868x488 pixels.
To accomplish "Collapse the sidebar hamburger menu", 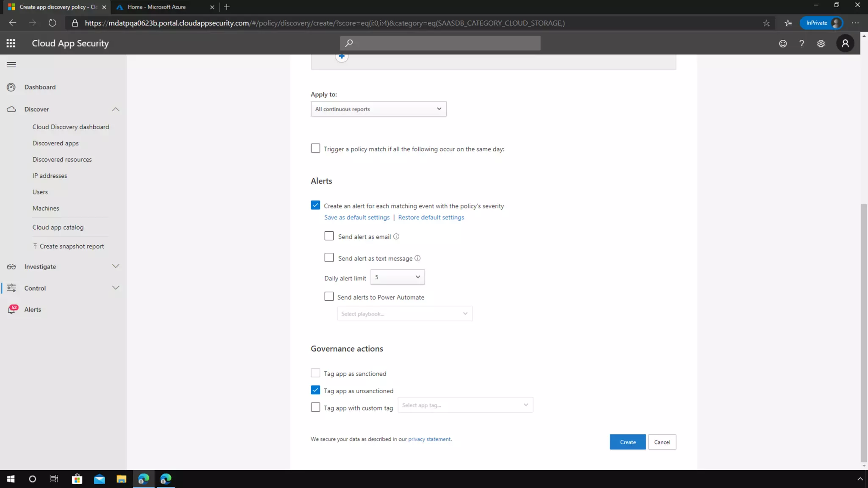I will pyautogui.click(x=11, y=65).
